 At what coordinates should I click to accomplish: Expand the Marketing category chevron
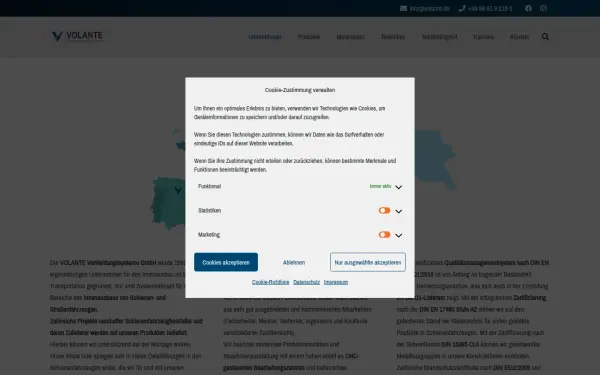point(398,235)
